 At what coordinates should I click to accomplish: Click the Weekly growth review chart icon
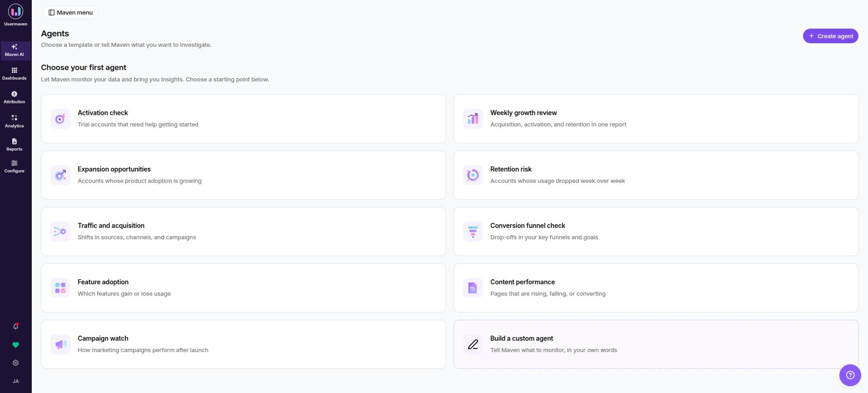pos(473,119)
